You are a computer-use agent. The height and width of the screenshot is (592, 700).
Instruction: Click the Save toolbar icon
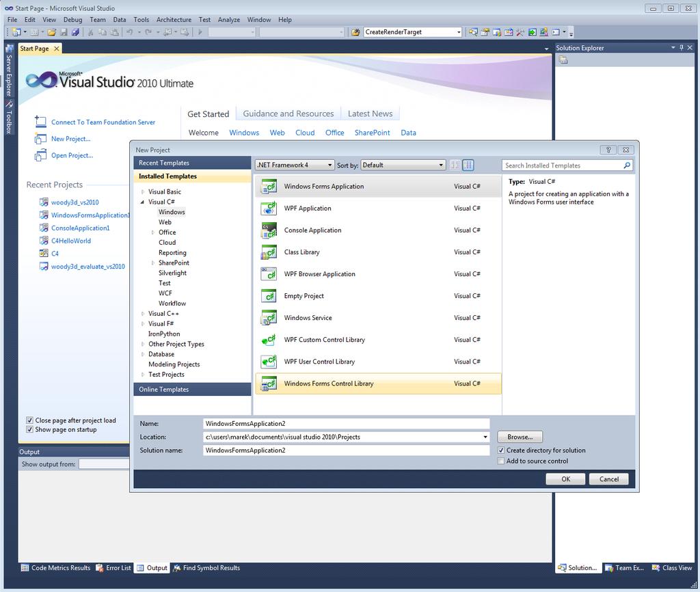[64, 32]
